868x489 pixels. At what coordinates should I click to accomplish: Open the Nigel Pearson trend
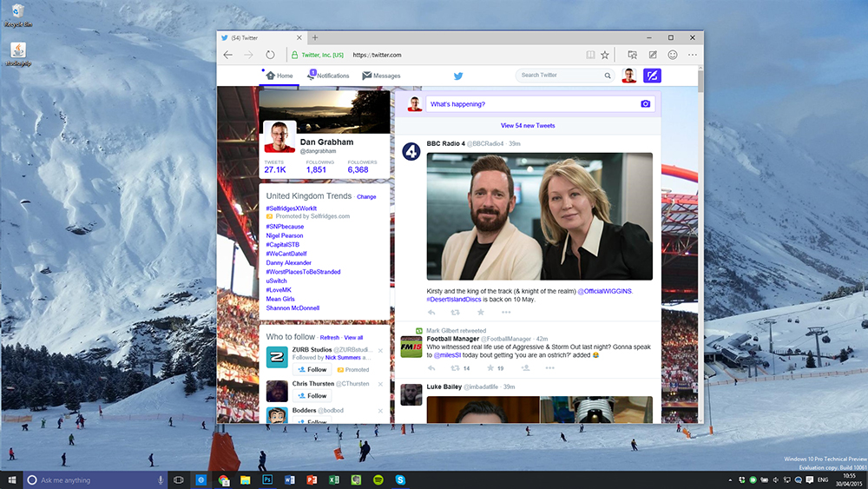pos(284,235)
